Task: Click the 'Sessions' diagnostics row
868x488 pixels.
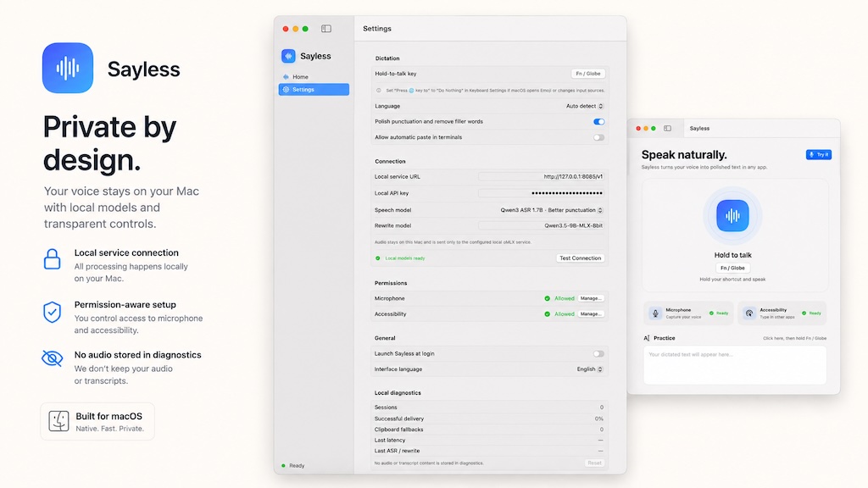Action: [489, 408]
